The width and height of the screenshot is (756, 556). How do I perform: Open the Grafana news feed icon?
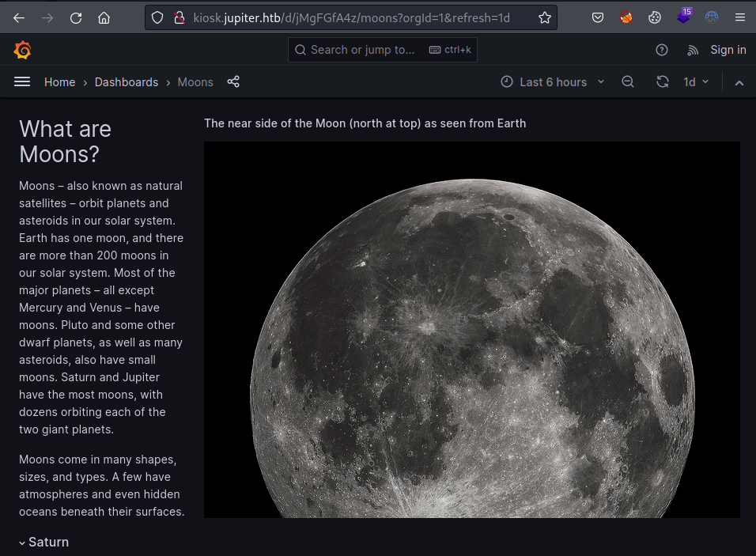(x=693, y=50)
